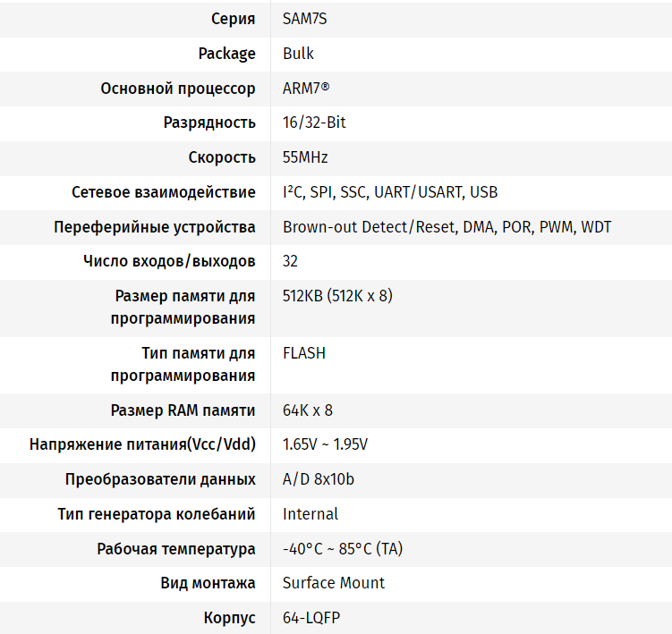Click the -40°C ~ 85°C temperature value
The height and width of the screenshot is (634, 672).
(x=343, y=549)
